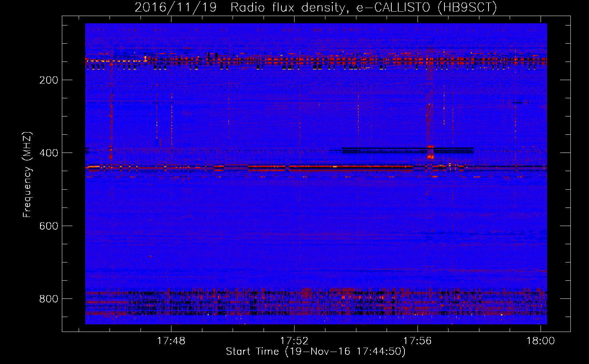Click the '18:00' time tick label
Screen dimensions: 589x364
pyautogui.click(x=541, y=341)
